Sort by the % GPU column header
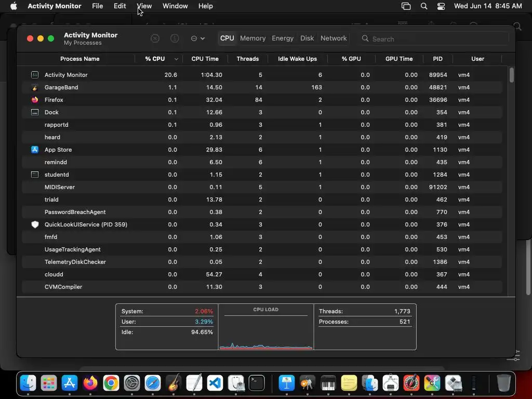 coord(351,59)
